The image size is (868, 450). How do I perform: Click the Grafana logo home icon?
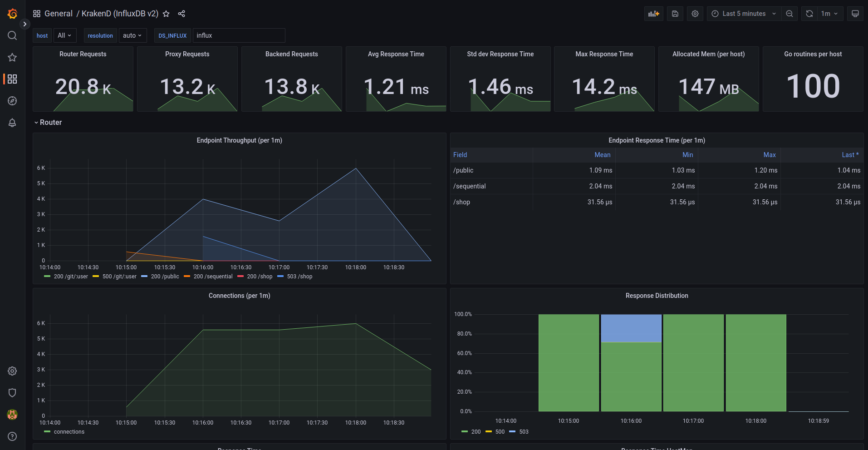click(x=12, y=14)
